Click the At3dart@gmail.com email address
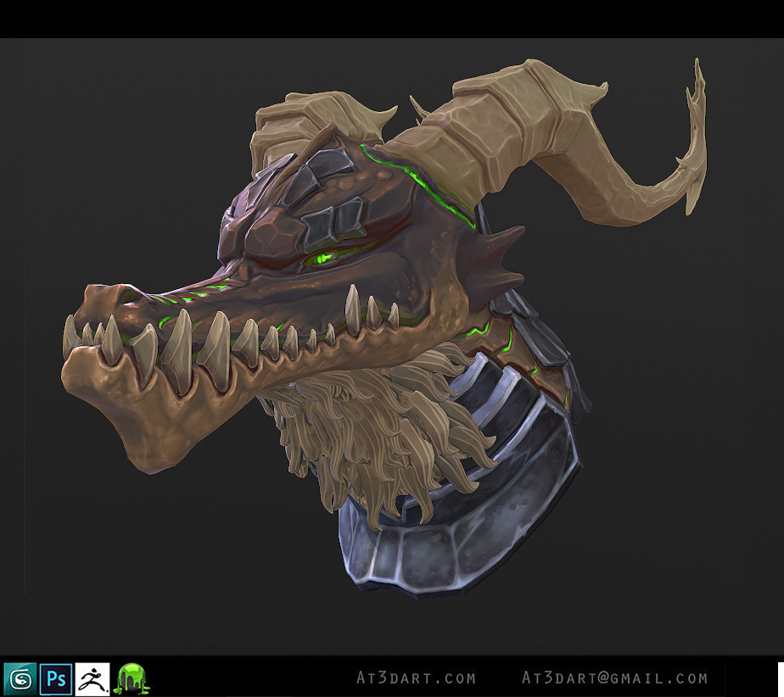The image size is (784, 697). pos(614,678)
